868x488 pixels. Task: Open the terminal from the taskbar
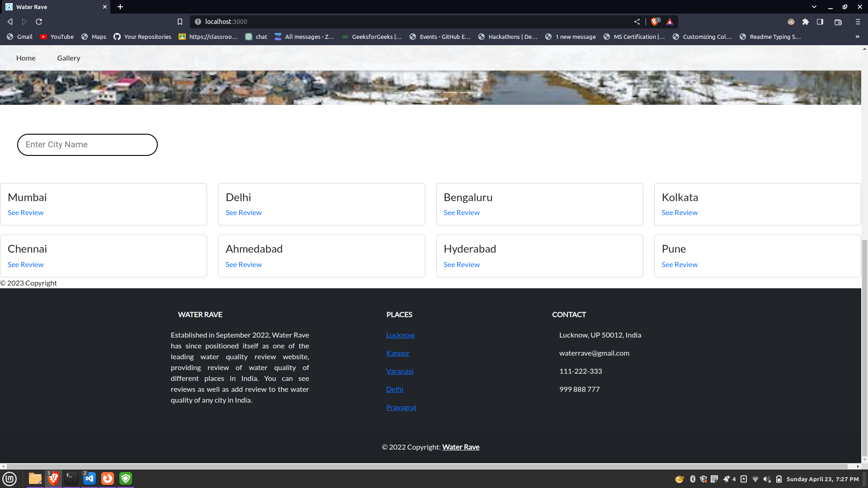71,479
